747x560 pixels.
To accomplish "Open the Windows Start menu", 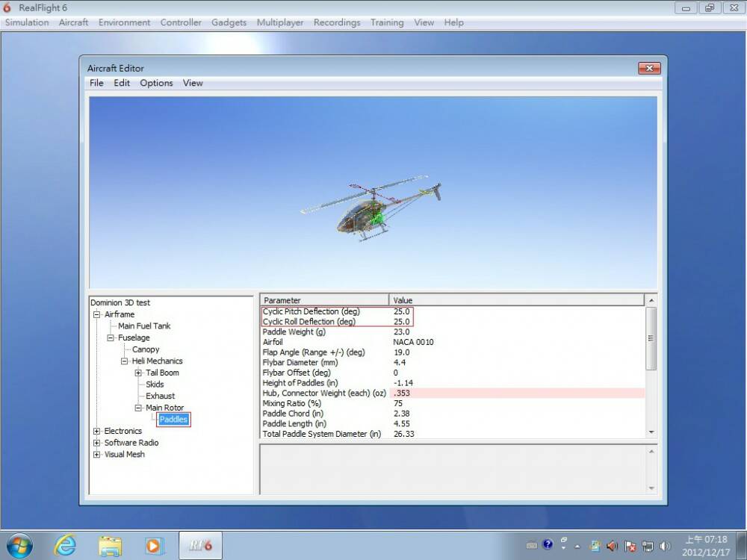I will click(19, 546).
